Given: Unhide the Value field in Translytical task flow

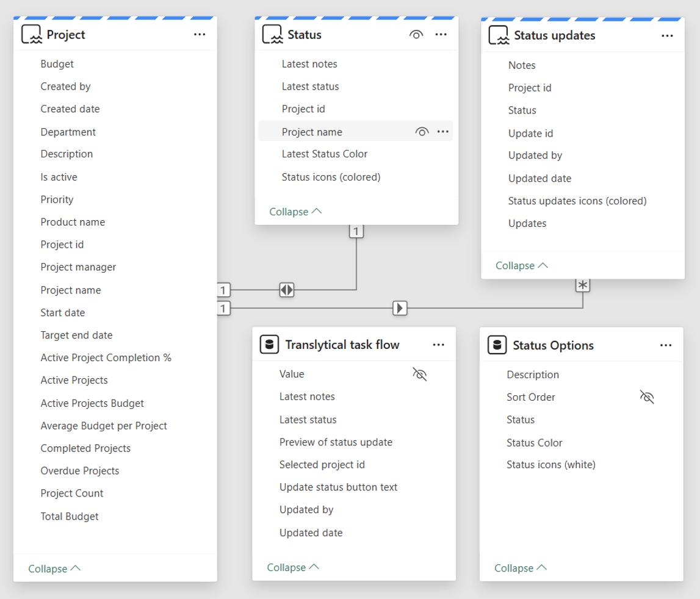Looking at the screenshot, I should click(x=420, y=374).
